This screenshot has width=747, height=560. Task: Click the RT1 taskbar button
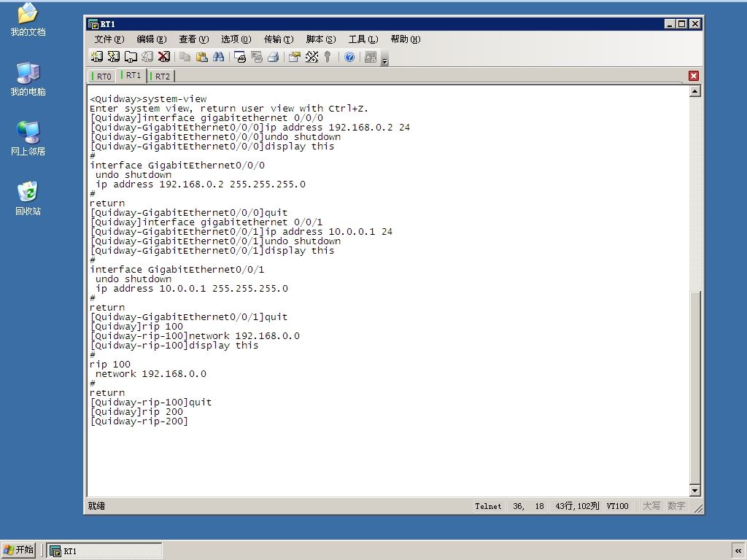click(x=104, y=551)
